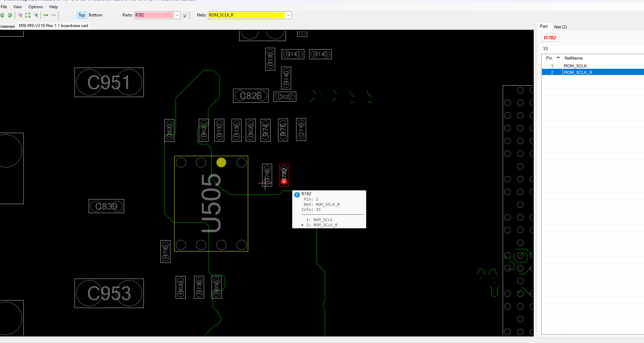Image resolution: width=644 pixels, height=343 pixels.
Task: Select pin 2 ROM_SCLK_R row
Action: (x=593, y=72)
